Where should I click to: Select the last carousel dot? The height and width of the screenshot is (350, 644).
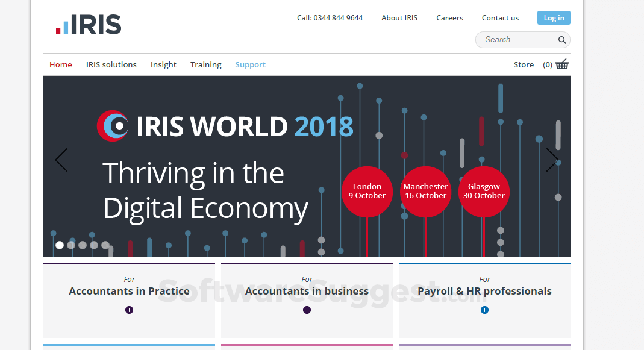pos(107,246)
